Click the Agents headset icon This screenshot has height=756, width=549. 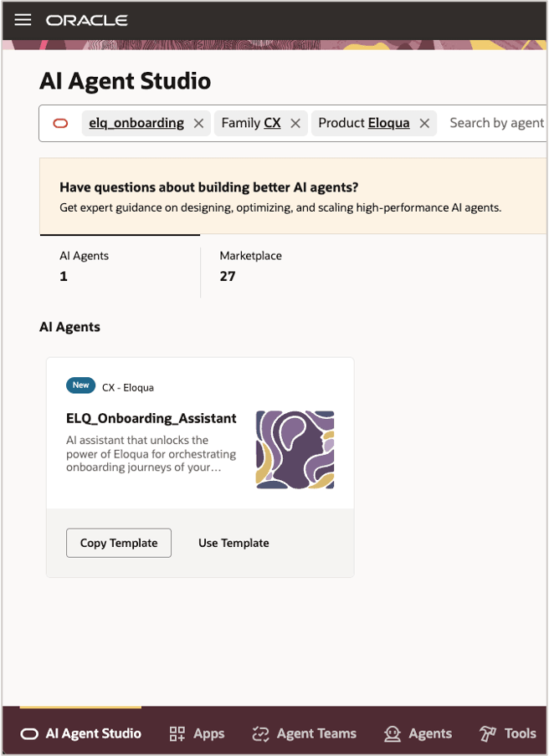coord(393,733)
